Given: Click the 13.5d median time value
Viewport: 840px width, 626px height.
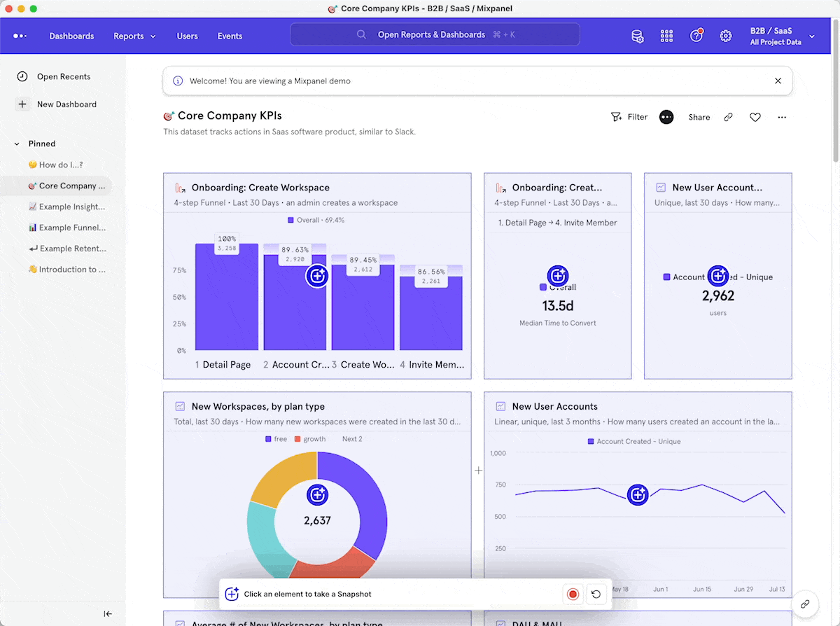Looking at the screenshot, I should pos(558,306).
